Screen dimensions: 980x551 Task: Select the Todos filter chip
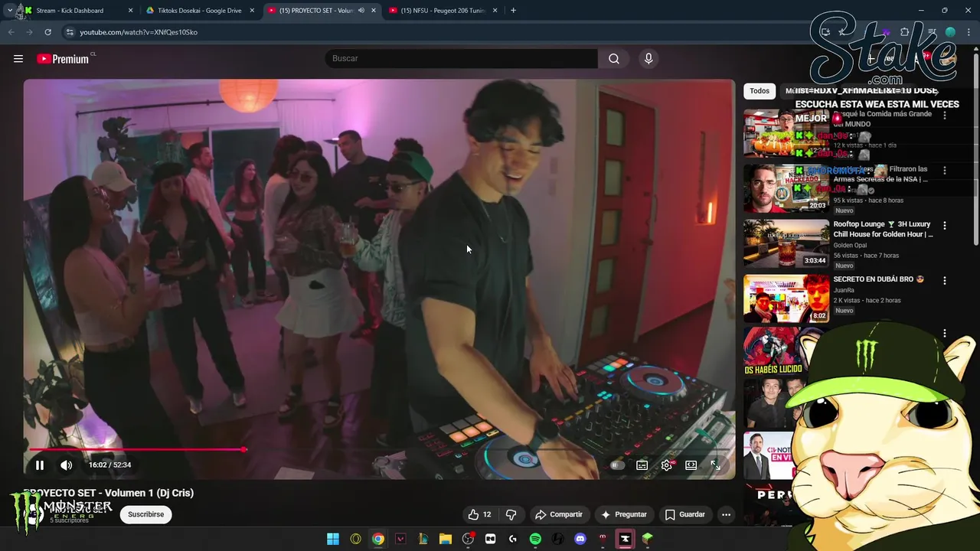pyautogui.click(x=759, y=91)
